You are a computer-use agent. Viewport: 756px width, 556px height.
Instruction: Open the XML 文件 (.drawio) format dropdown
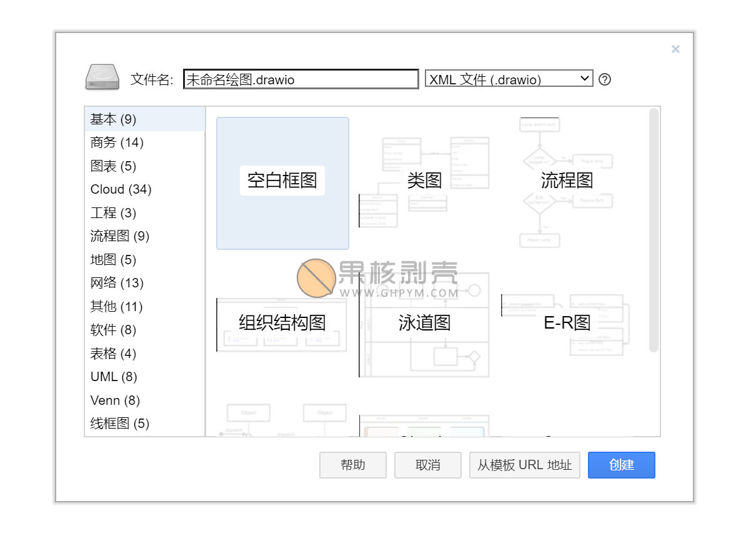coord(509,79)
